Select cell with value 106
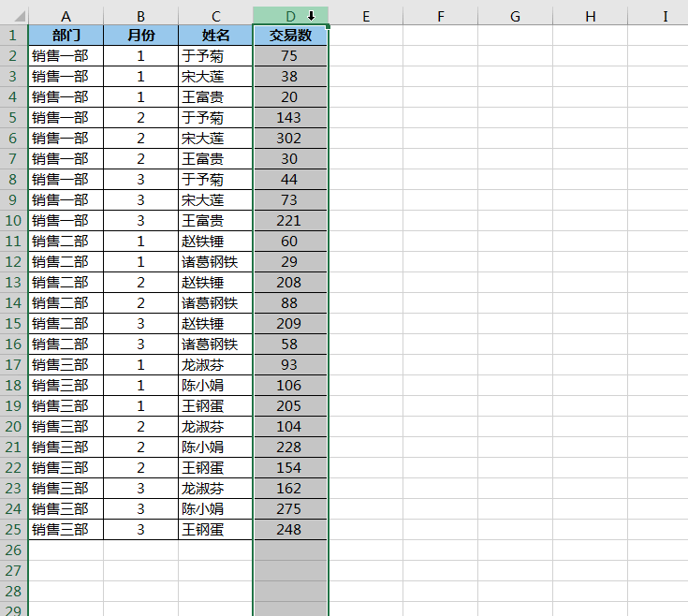Image resolution: width=688 pixels, height=616 pixels. point(290,385)
